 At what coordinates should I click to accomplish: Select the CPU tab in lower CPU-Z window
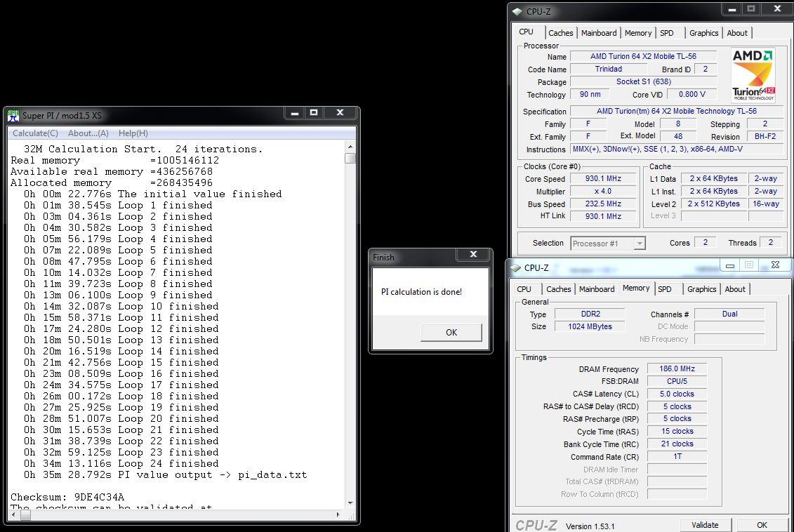tap(524, 289)
